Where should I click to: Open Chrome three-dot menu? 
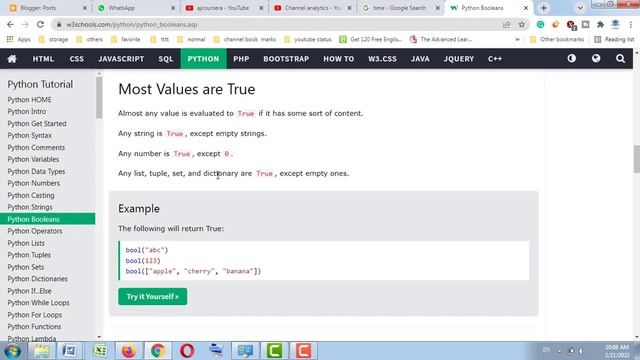pos(631,24)
